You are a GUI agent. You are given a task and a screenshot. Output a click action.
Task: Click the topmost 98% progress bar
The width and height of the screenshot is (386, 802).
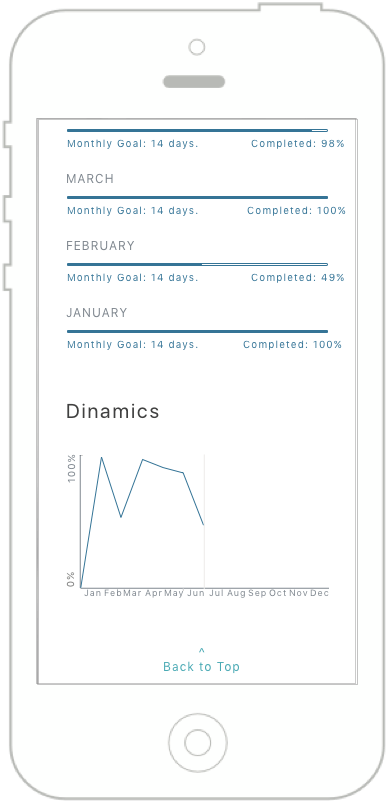tap(197, 130)
